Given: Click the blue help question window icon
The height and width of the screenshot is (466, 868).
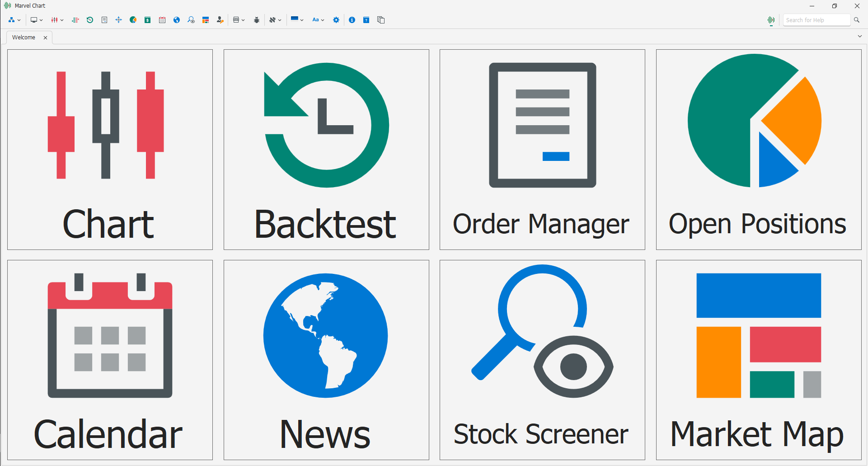Looking at the screenshot, I should click(x=366, y=20).
